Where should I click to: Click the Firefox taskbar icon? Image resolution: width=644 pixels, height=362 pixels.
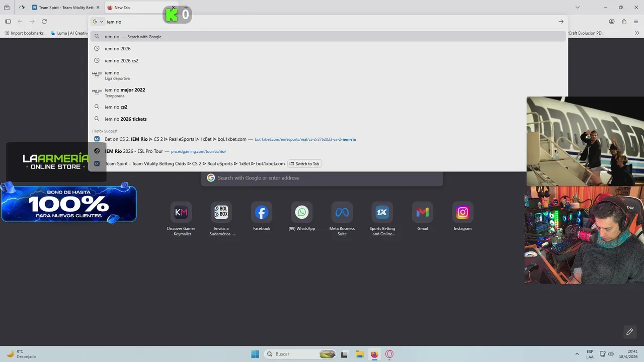tap(374, 354)
